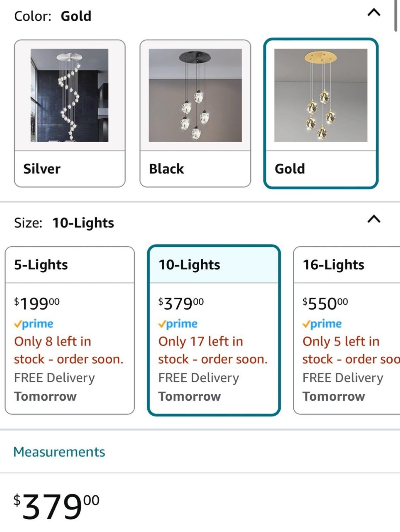This screenshot has width=400, height=532.
Task: Collapse the Color section chevron
Action: (x=374, y=13)
